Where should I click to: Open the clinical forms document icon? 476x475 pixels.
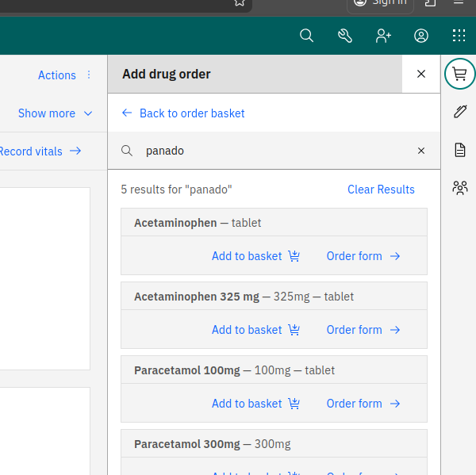(x=459, y=150)
